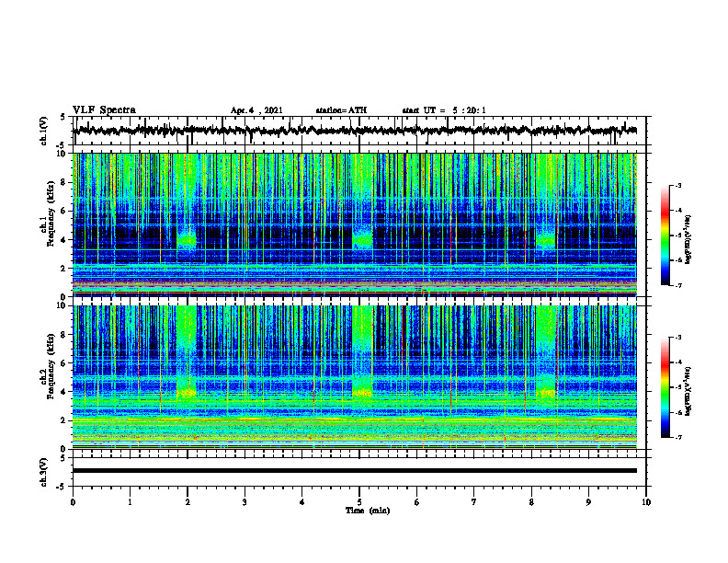Click time axis tick label "6"

[417, 502]
